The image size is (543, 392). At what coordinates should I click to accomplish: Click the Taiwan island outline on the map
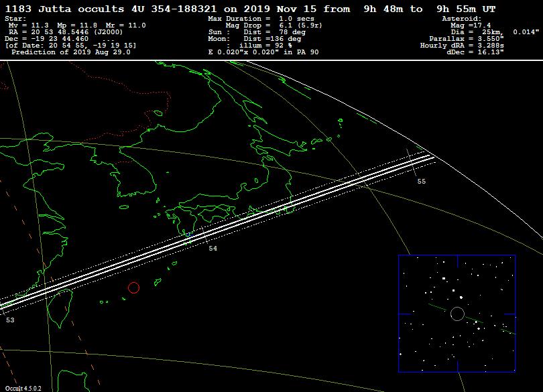[60, 308]
